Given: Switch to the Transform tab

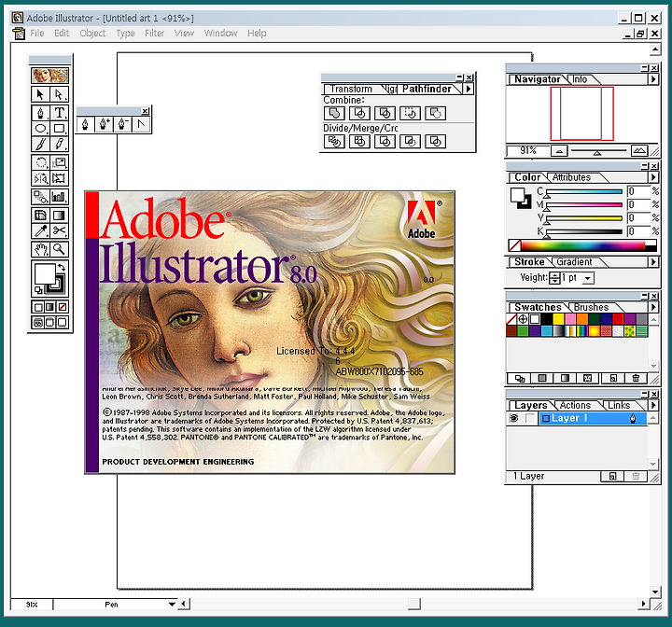Looking at the screenshot, I should click(351, 89).
